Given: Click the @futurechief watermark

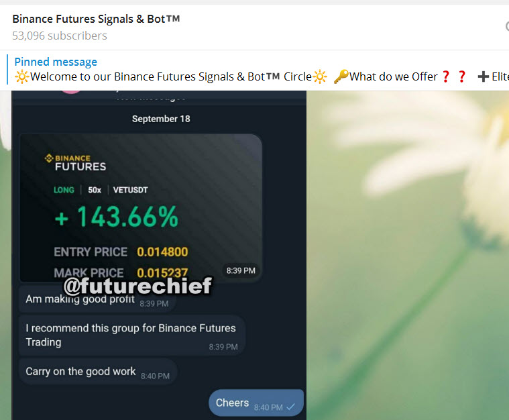Looking at the screenshot, I should point(137,286).
